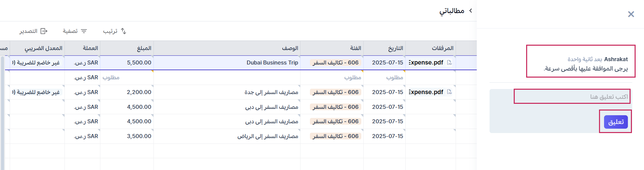Click the back chevron next to مطالباتي

pyautogui.click(x=471, y=11)
